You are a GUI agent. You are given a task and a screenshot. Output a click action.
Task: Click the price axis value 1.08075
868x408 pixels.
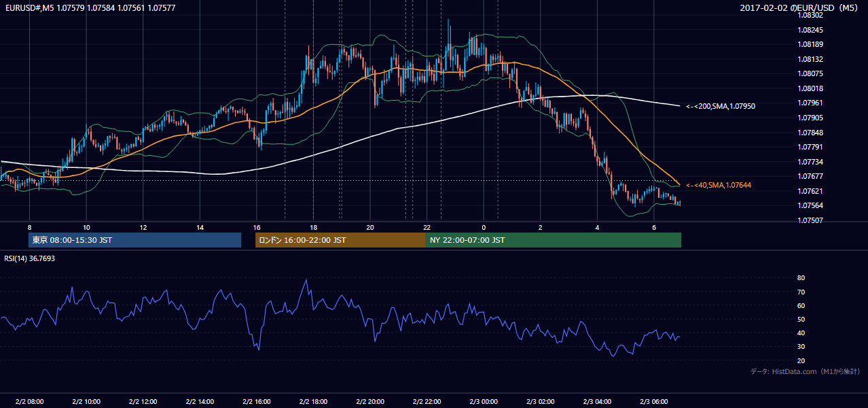(x=810, y=73)
